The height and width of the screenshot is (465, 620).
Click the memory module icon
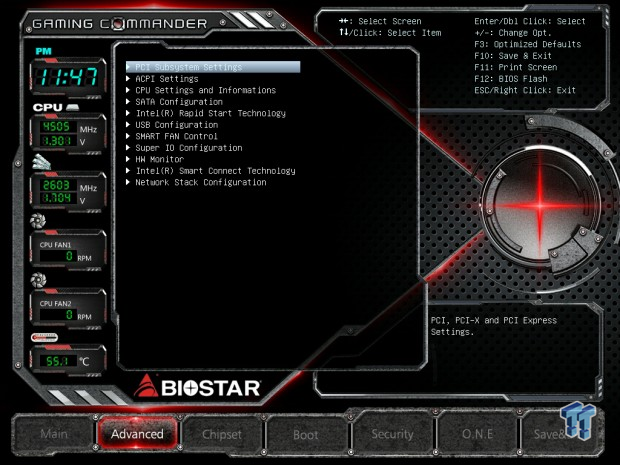click(42, 162)
